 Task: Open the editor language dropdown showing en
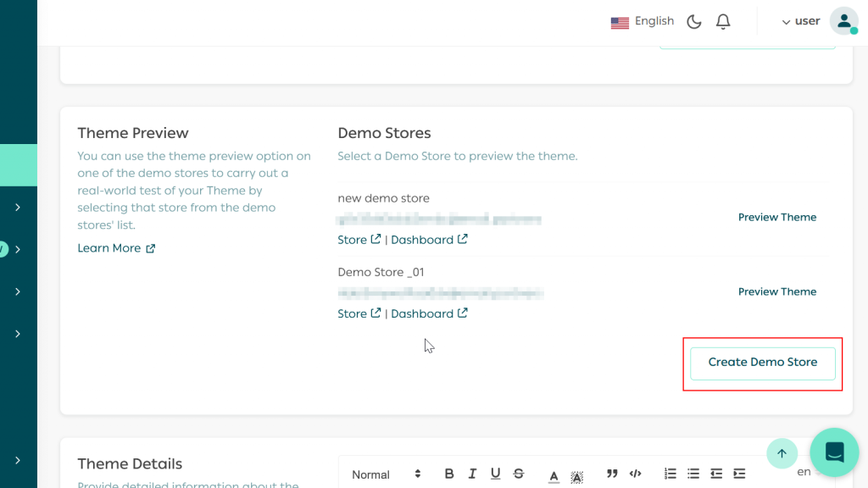(803, 471)
